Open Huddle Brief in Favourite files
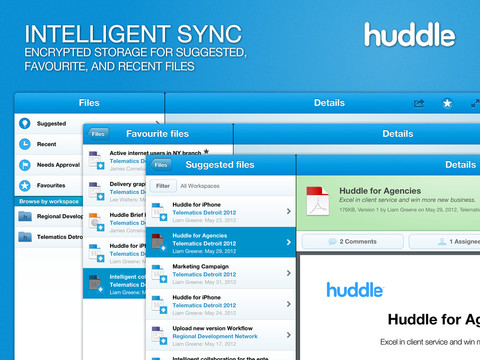480x360 pixels. [115, 222]
